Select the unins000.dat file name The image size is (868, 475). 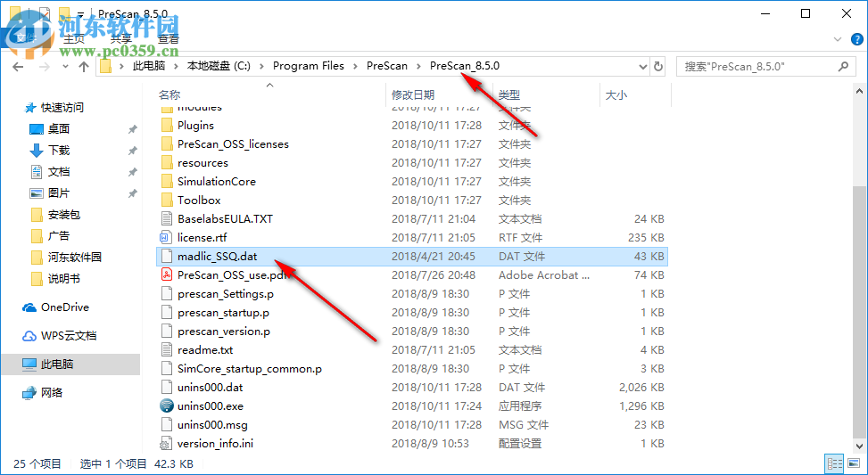210,388
